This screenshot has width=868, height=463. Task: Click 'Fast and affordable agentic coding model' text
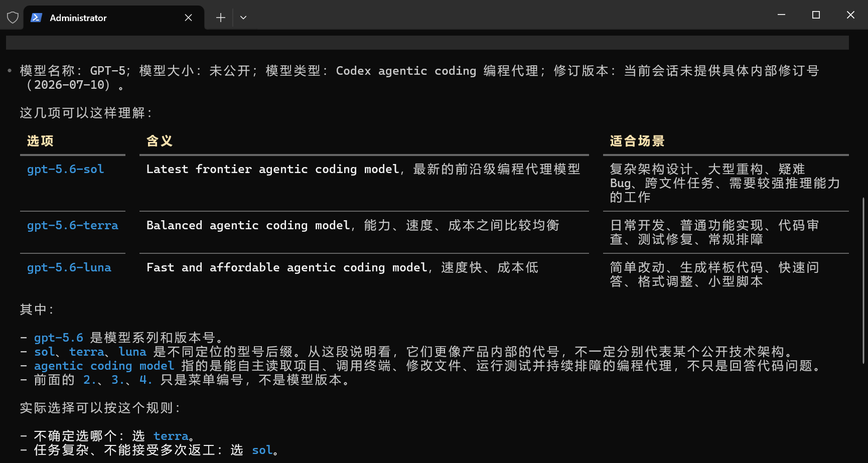pos(287,267)
